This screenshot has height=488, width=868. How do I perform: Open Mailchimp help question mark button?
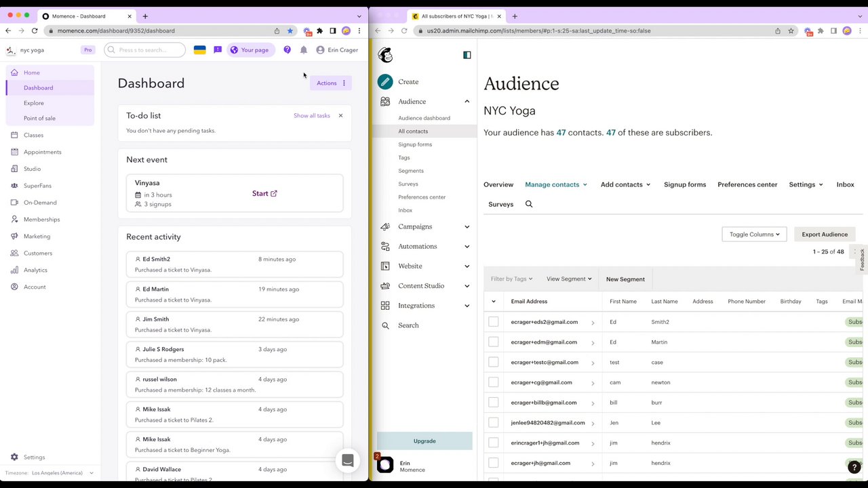pos(854,467)
